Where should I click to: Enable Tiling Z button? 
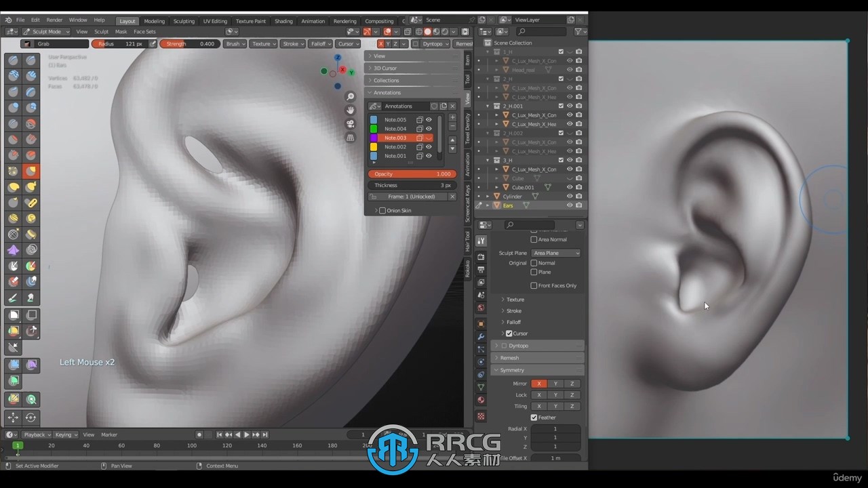[572, 406]
